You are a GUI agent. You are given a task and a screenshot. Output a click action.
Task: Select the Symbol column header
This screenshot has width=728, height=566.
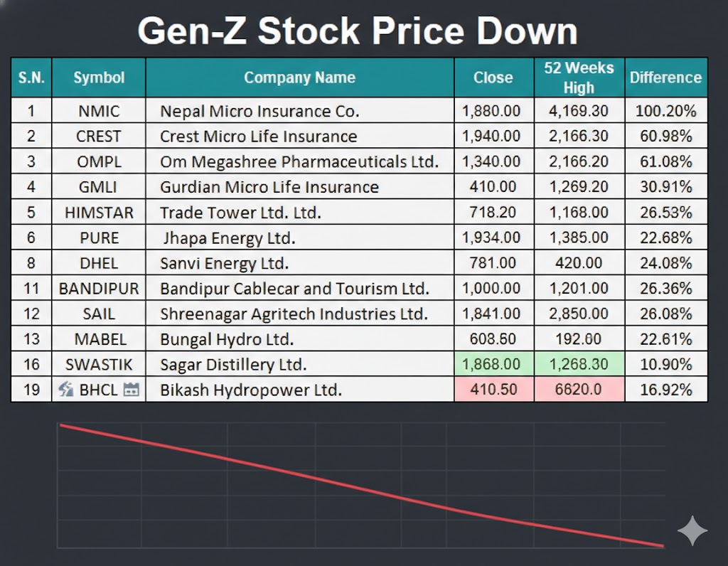[x=99, y=78]
